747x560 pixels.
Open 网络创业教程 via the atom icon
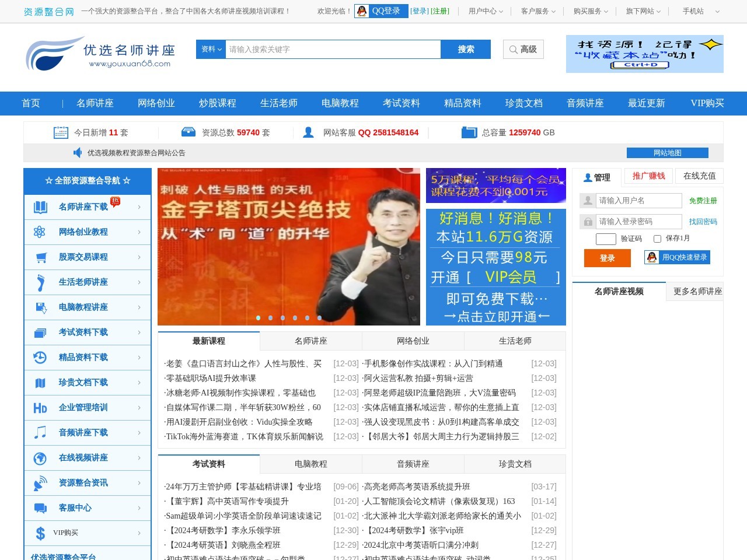tap(40, 232)
